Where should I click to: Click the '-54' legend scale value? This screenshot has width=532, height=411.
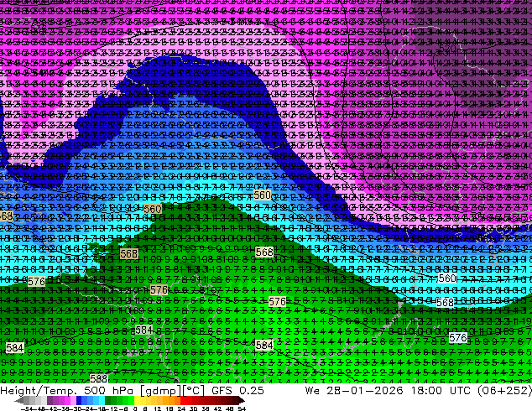[x=27, y=408]
